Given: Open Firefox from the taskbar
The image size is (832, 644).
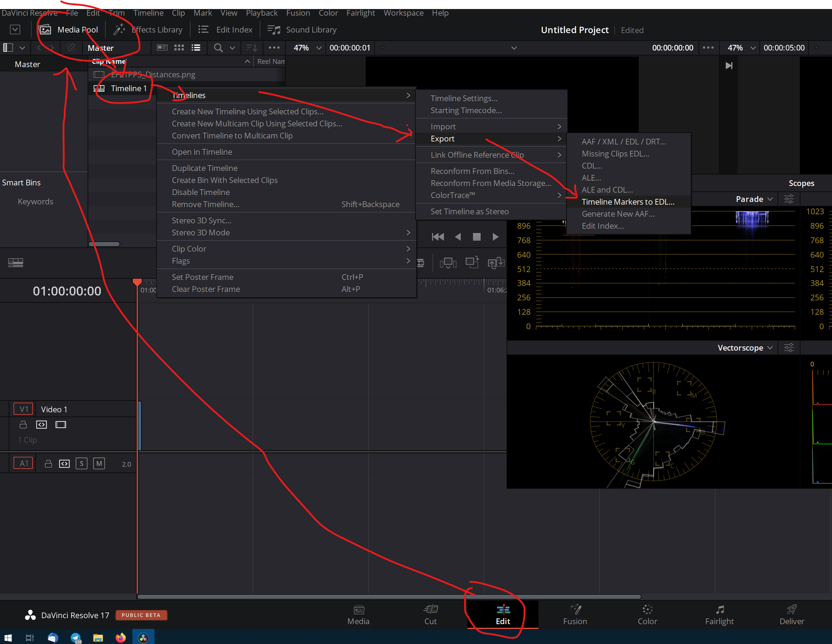Looking at the screenshot, I should (x=121, y=637).
